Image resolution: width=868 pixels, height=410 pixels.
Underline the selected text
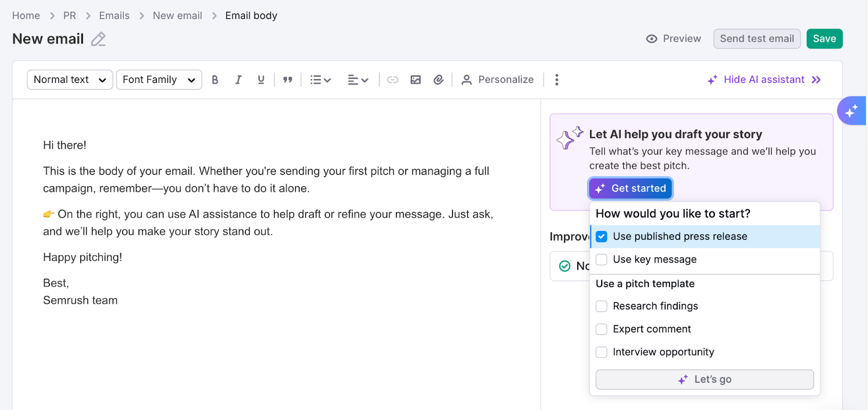(261, 80)
